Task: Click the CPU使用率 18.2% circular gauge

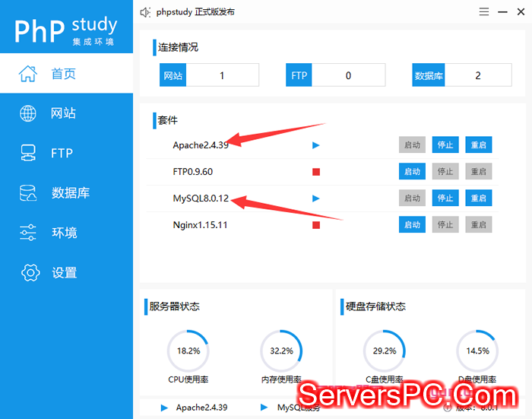Action: tap(188, 351)
